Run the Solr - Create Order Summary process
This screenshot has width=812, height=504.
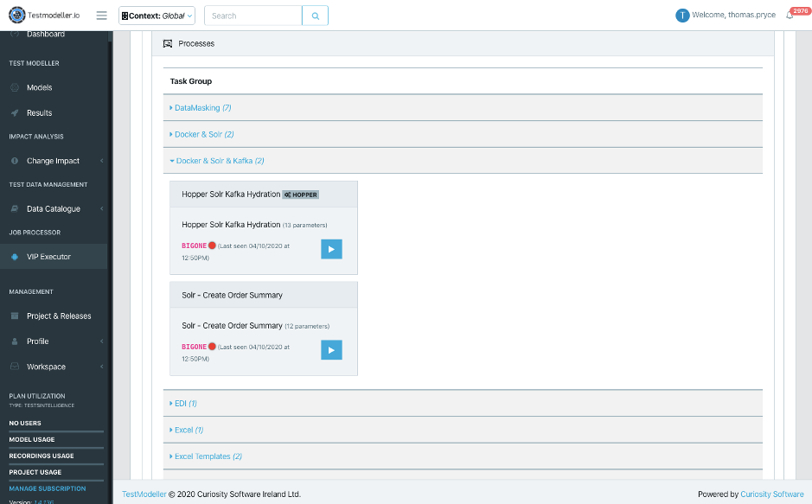tap(331, 350)
